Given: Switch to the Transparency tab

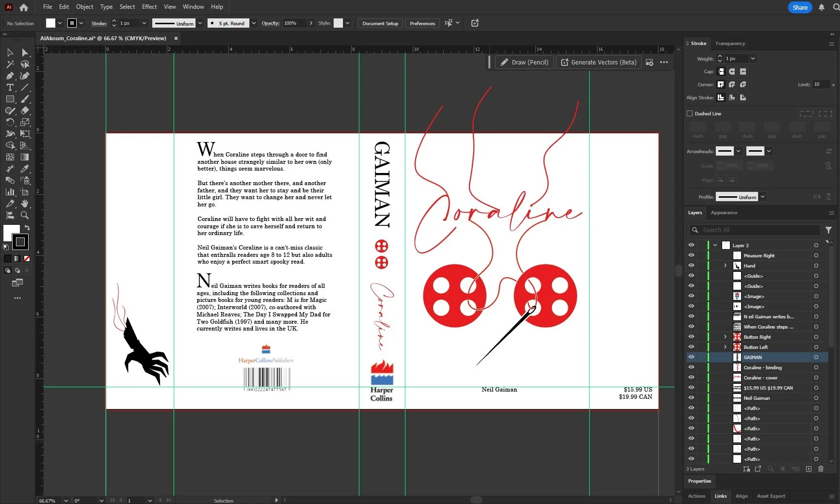Looking at the screenshot, I should (730, 44).
